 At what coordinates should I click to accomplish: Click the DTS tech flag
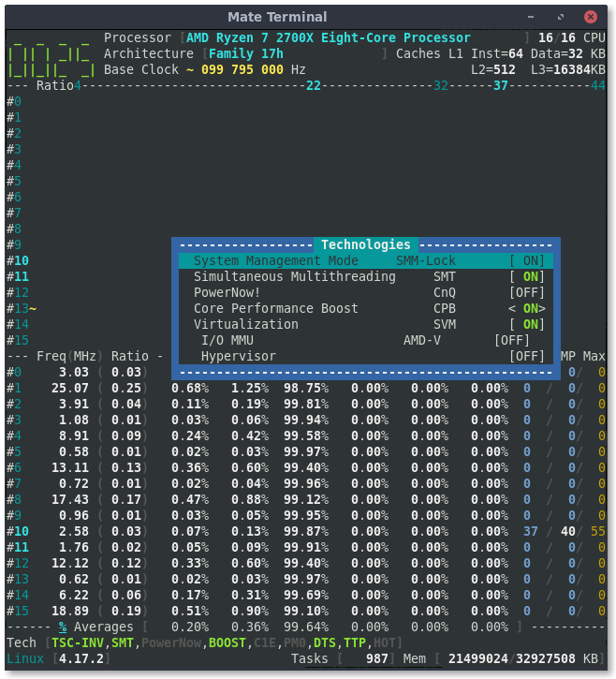coord(325,643)
